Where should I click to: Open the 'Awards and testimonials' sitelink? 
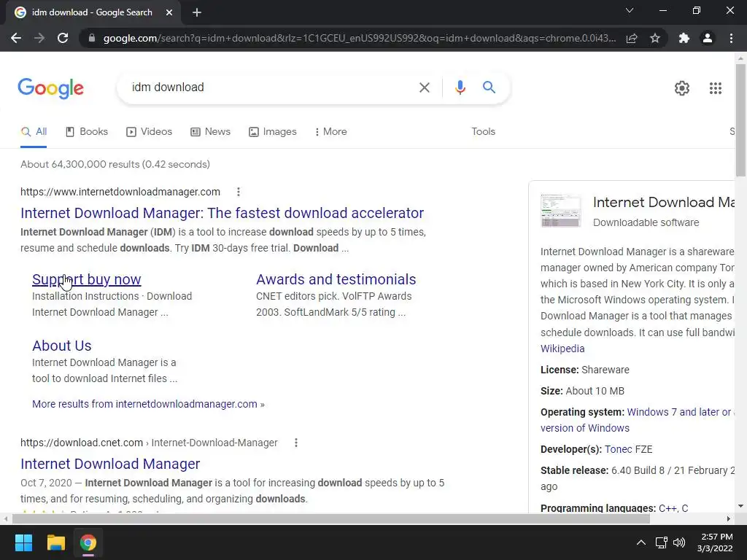pyautogui.click(x=336, y=279)
